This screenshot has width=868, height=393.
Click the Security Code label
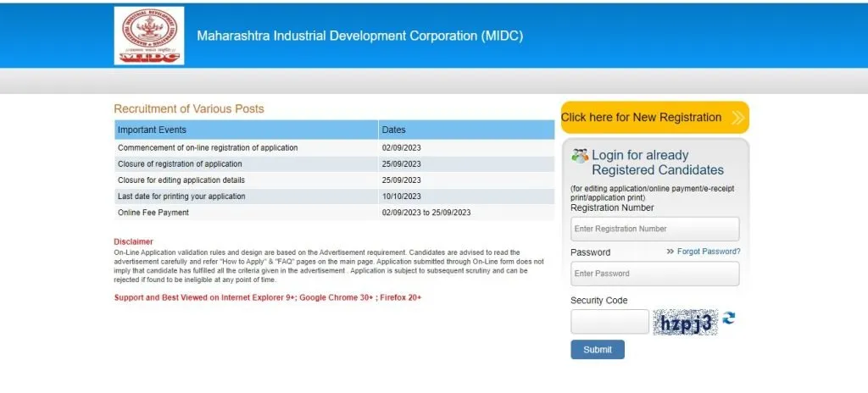tap(599, 301)
